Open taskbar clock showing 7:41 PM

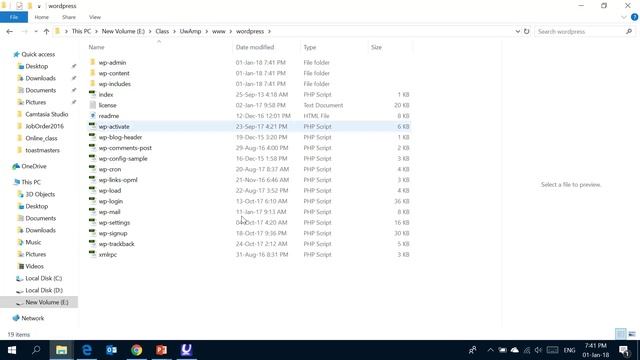click(x=596, y=350)
